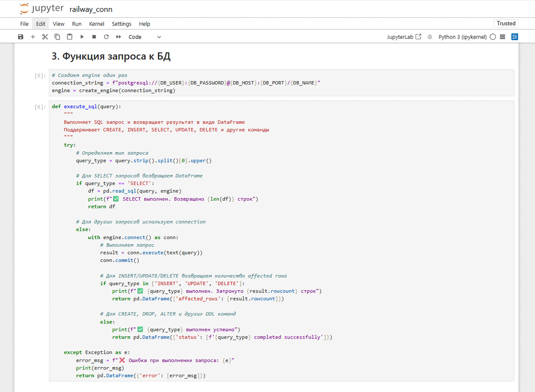Click the Jupyter logo

click(x=41, y=9)
